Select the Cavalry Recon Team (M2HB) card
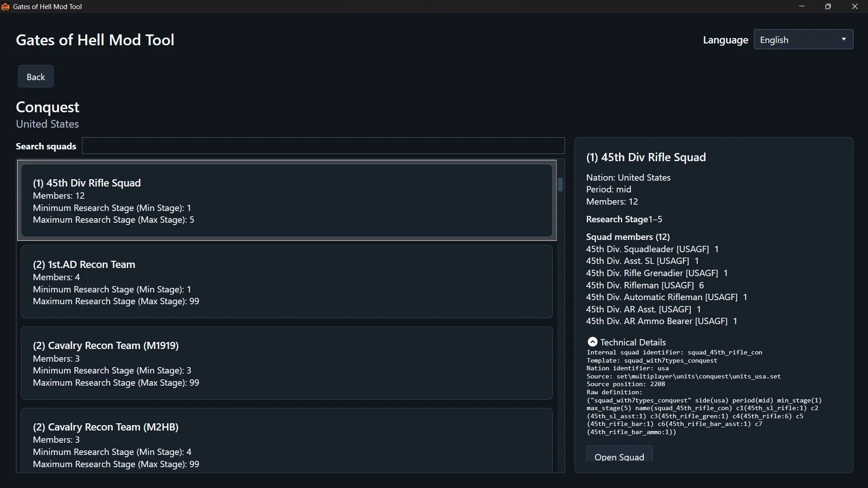Viewport: 868px width, 488px height. pyautogui.click(x=287, y=440)
